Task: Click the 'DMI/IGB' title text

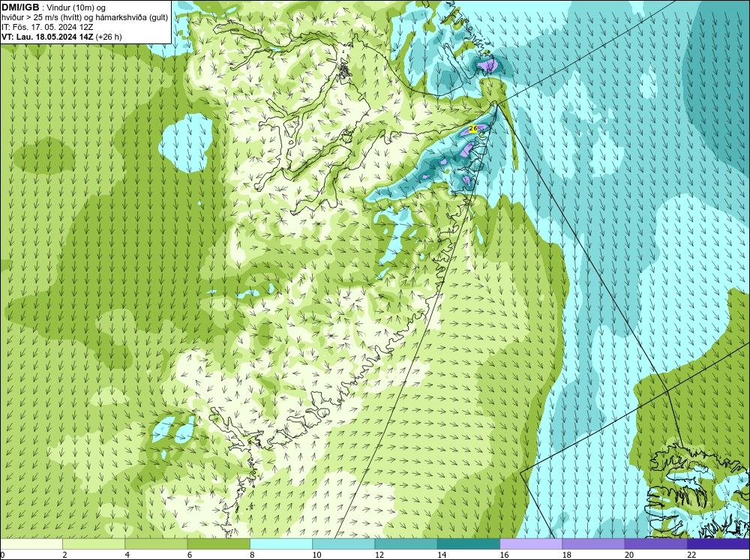Action: pos(20,7)
